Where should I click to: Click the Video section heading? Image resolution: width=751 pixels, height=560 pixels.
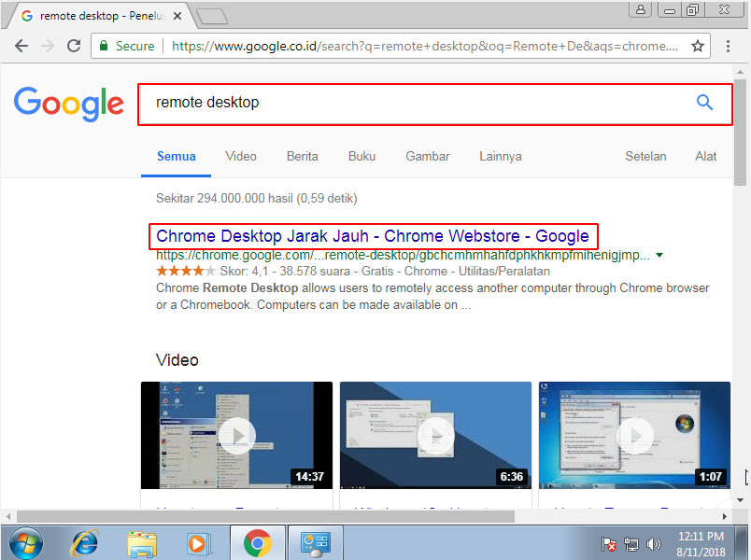(177, 360)
